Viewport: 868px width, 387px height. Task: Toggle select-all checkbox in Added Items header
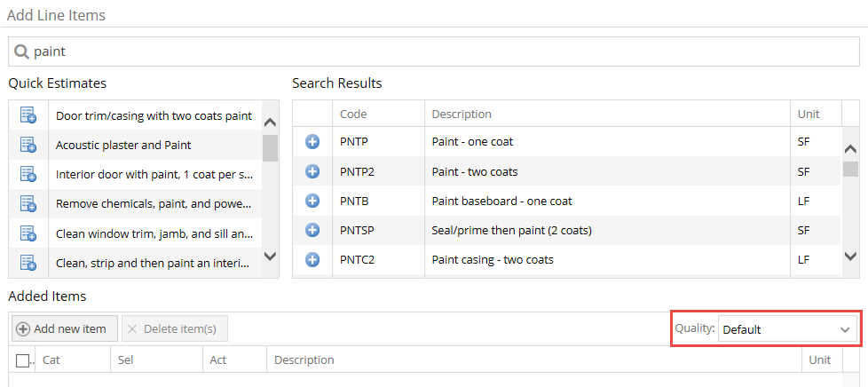point(22,360)
